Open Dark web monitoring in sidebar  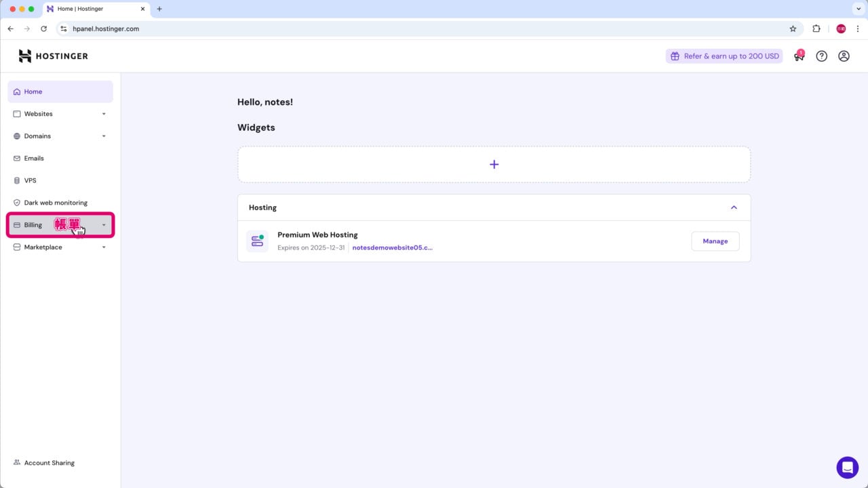56,203
